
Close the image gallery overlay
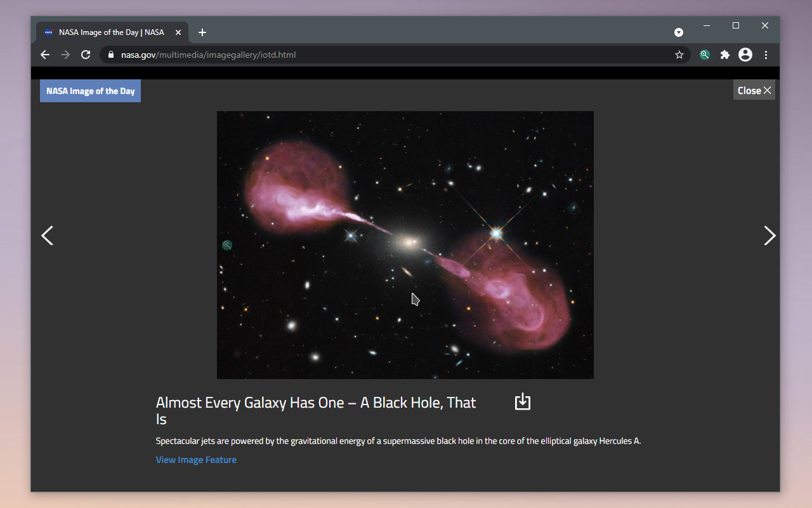coord(754,90)
